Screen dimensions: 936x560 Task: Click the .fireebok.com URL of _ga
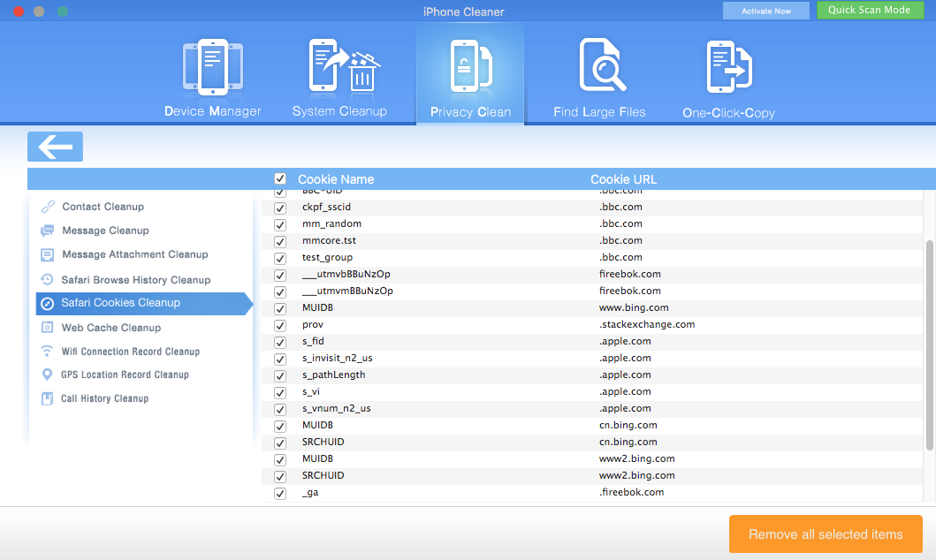tap(632, 492)
